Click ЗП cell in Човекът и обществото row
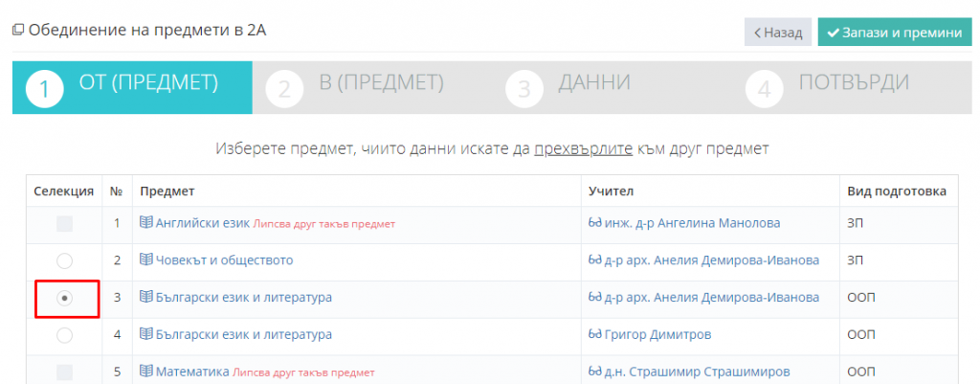 899,260
